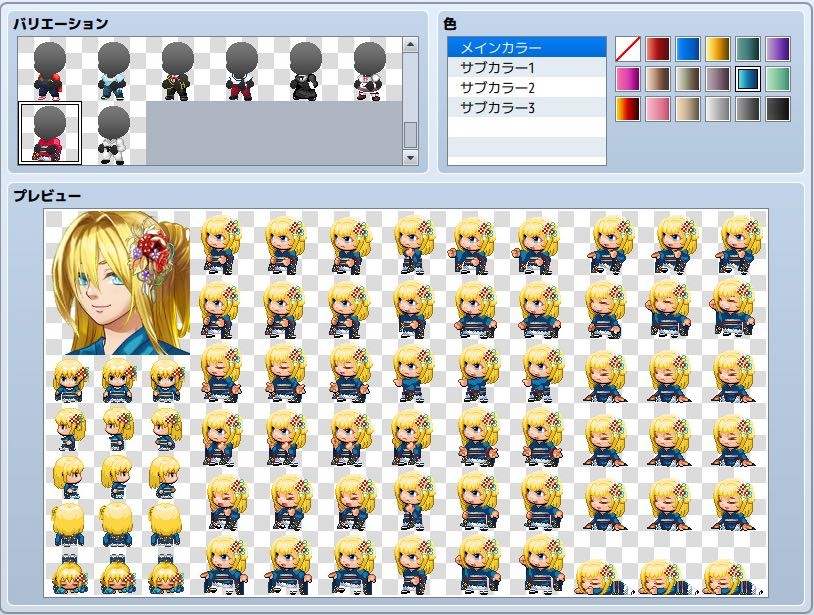The height and width of the screenshot is (615, 814).
Task: Apply the no-color swatch with red diagonal
Action: (629, 46)
